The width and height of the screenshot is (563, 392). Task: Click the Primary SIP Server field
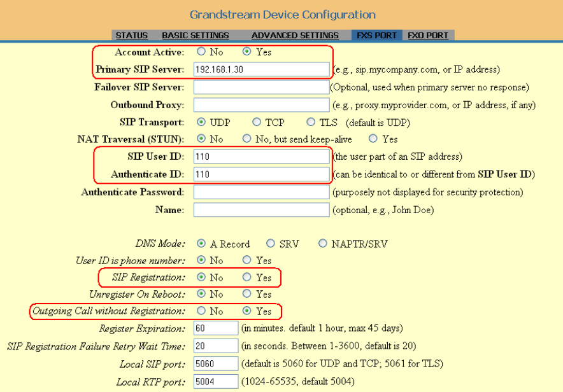point(261,69)
